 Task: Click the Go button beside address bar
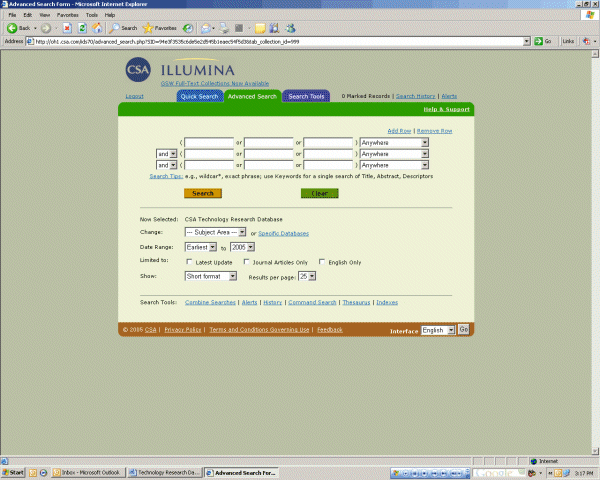543,41
